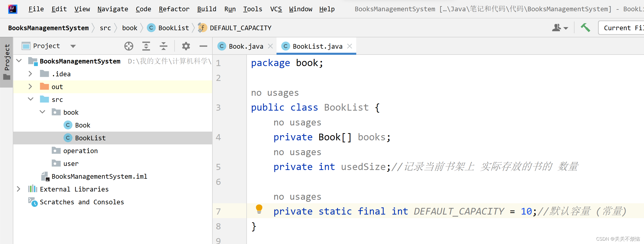Open the File menu
Screen dimensions: 644x244
click(x=36, y=9)
